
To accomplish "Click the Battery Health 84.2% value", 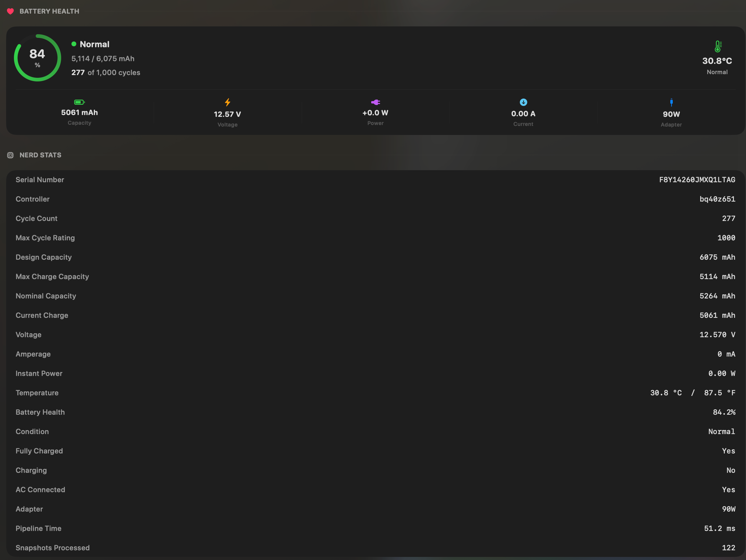I will point(724,412).
